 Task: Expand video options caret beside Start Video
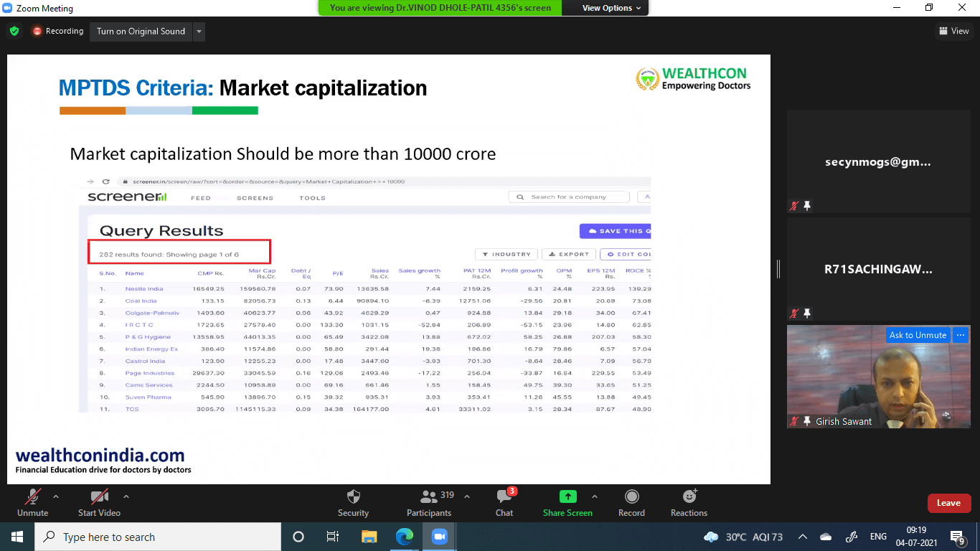pos(126,496)
